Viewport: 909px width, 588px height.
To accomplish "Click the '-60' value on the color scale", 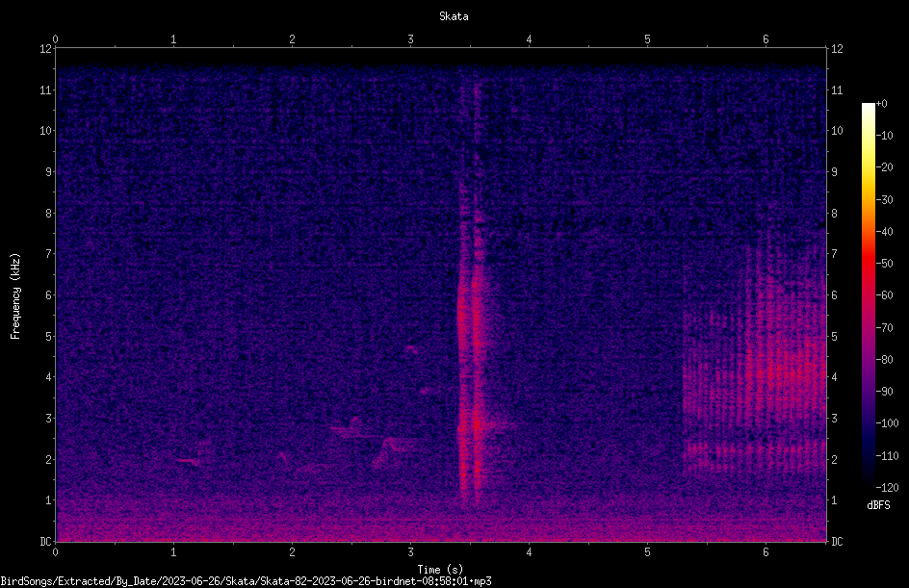I will (885, 295).
